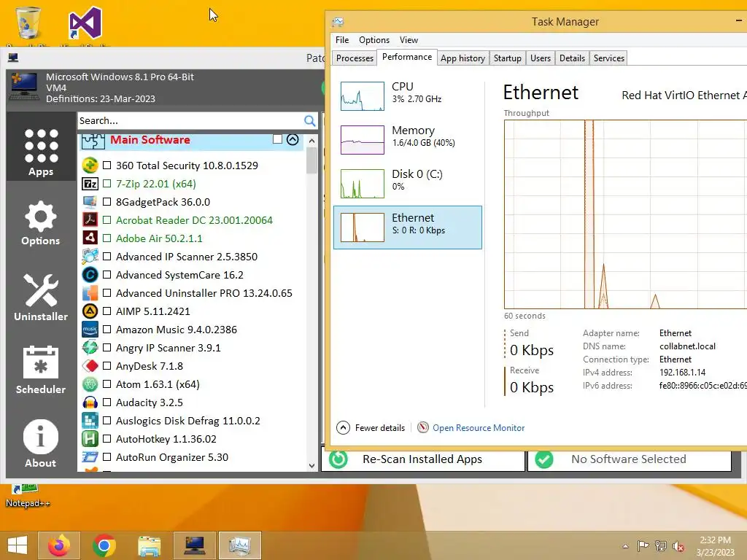
Task: Click the Adobe Air icon
Action: 90,238
